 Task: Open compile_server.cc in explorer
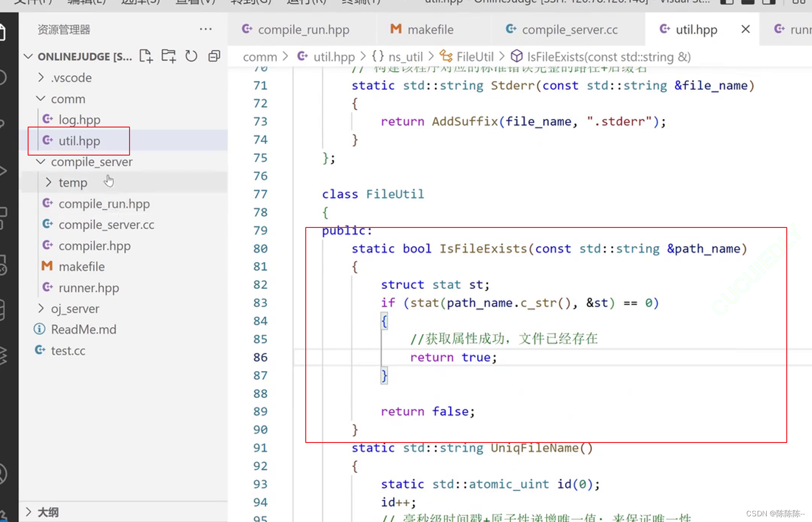coord(124,225)
